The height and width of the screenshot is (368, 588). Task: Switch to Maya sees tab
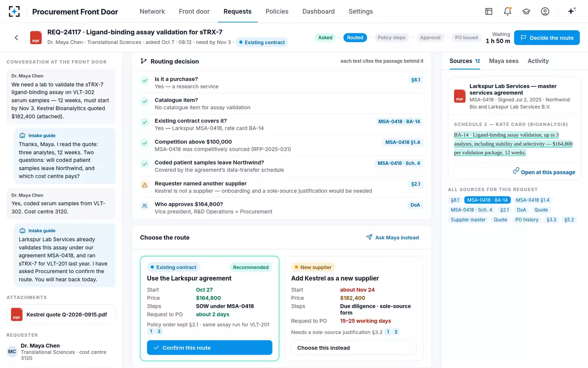click(x=504, y=61)
